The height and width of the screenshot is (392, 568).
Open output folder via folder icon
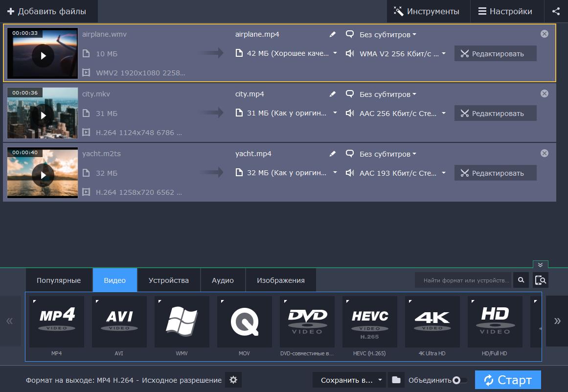(396, 380)
